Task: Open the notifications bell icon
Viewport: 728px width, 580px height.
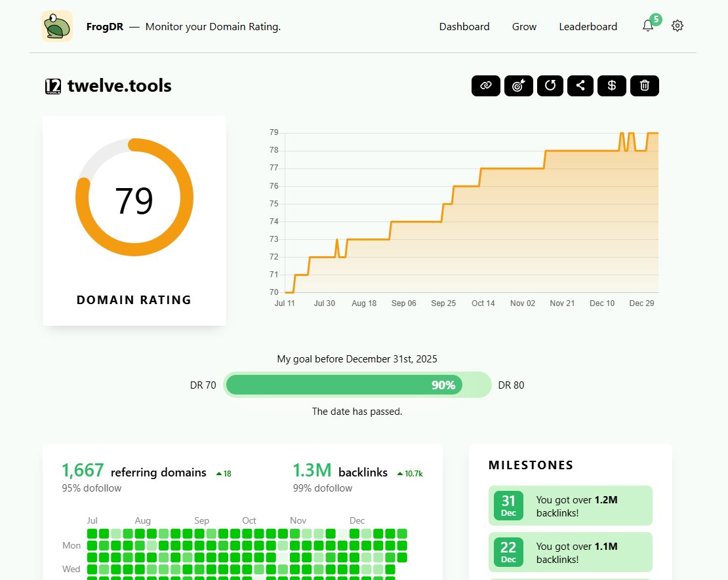Action: (x=648, y=26)
